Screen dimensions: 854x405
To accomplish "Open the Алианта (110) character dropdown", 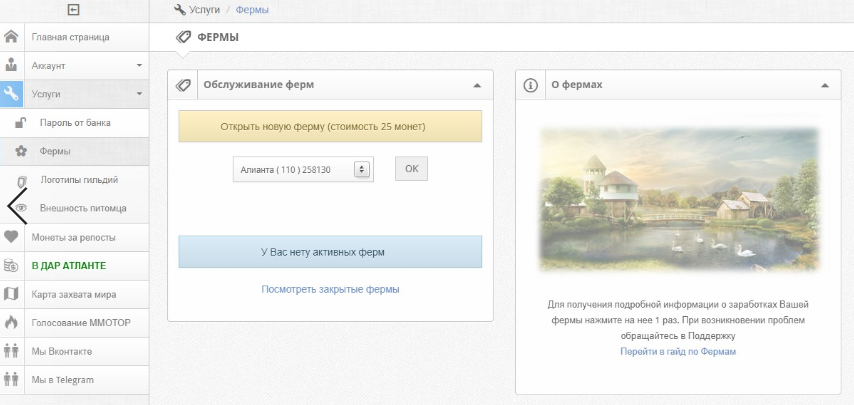I will coord(303,169).
